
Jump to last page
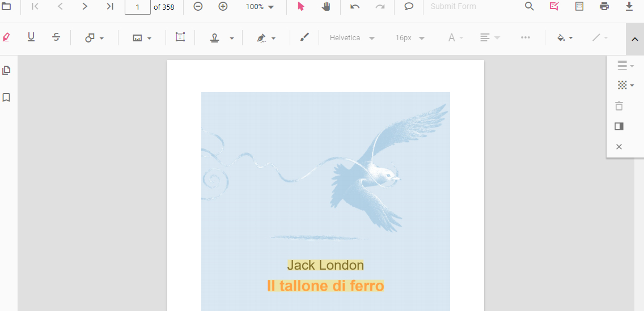(x=109, y=7)
